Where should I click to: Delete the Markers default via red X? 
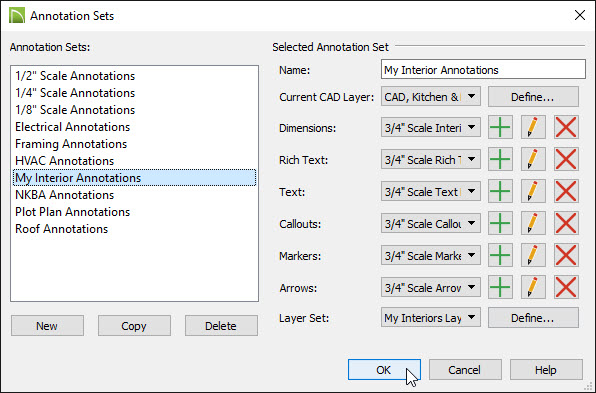pos(566,255)
